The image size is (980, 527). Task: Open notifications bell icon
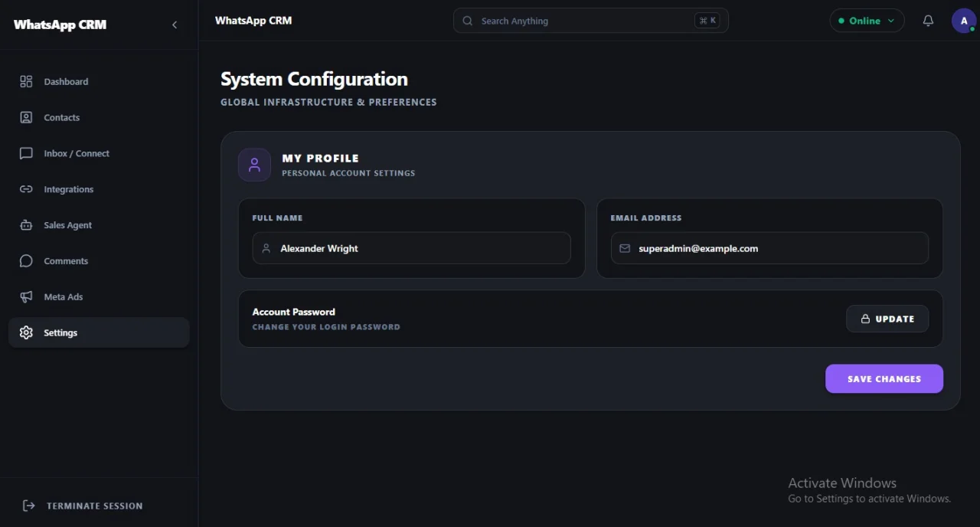(928, 21)
